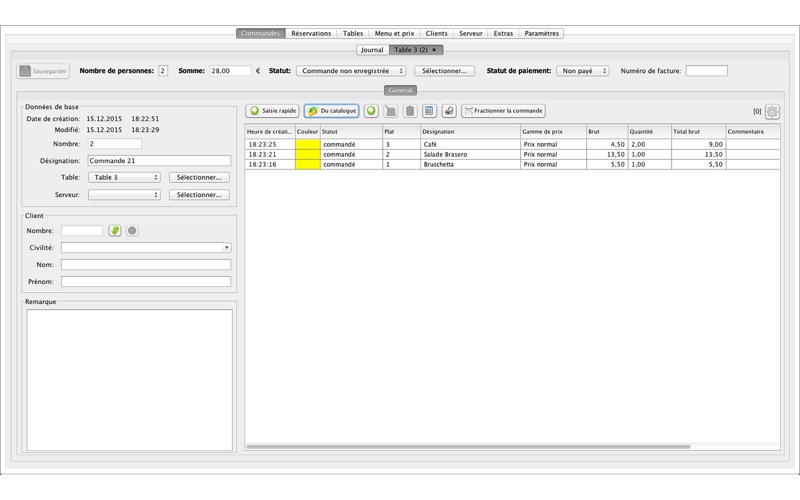
Task: Click the 13,50 Brut price cell
Action: coord(607,155)
